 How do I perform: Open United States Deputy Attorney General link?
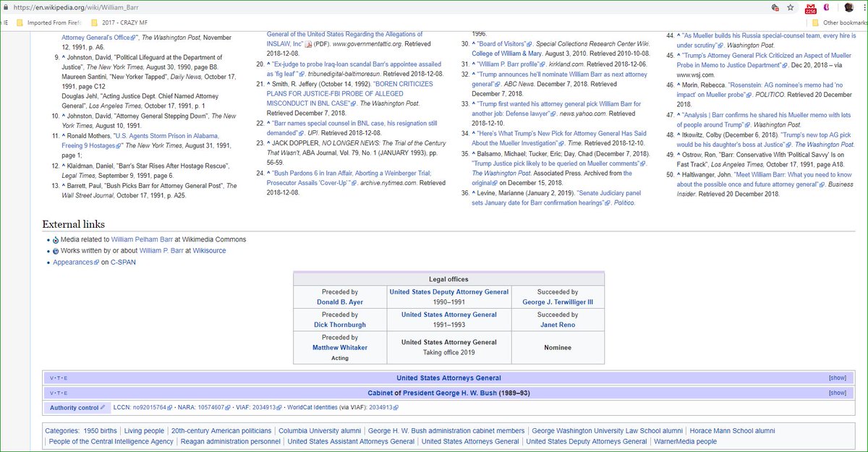tap(449, 292)
